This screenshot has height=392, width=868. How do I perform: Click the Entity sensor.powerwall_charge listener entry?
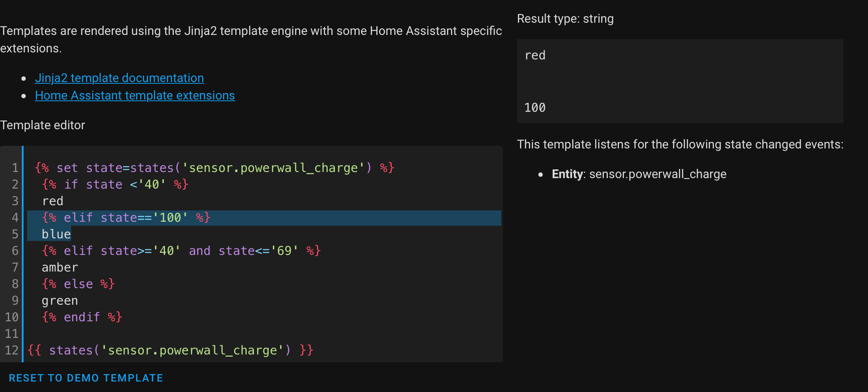pyautogui.click(x=639, y=174)
